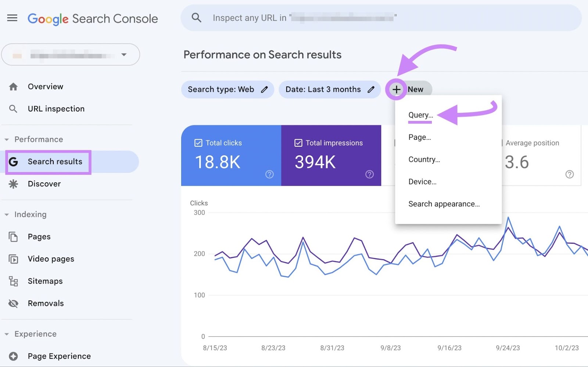Screen dimensions: 588x367
Task: Go to the Overview page
Action: click(45, 87)
